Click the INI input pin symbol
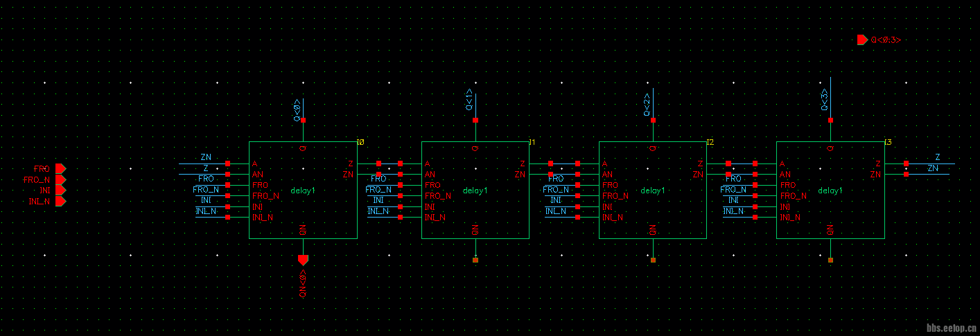The width and height of the screenshot is (980, 336). click(x=60, y=190)
